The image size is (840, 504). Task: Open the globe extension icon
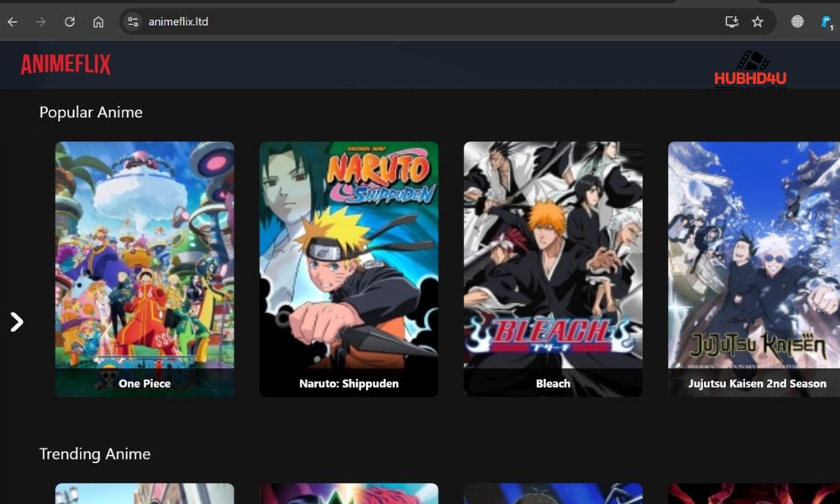798,22
